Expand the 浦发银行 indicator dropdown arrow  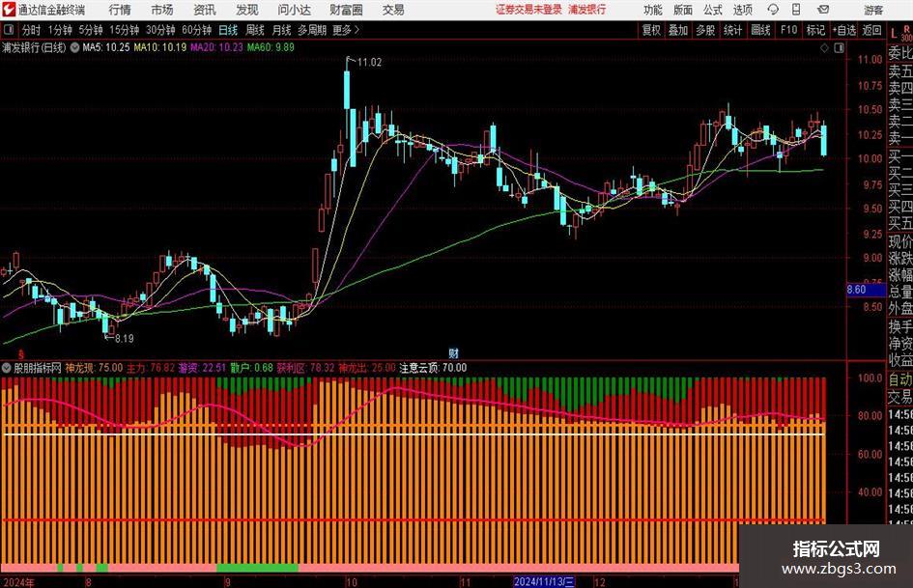point(74,47)
